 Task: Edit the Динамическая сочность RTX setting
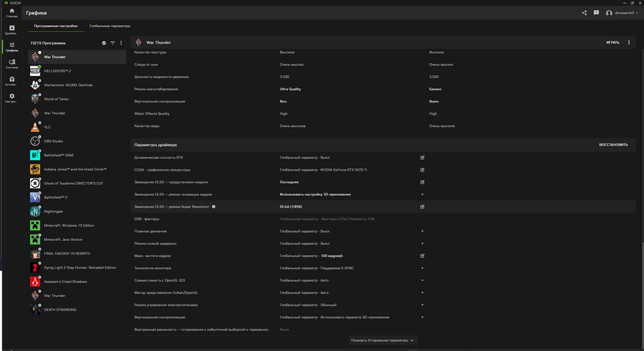[422, 158]
